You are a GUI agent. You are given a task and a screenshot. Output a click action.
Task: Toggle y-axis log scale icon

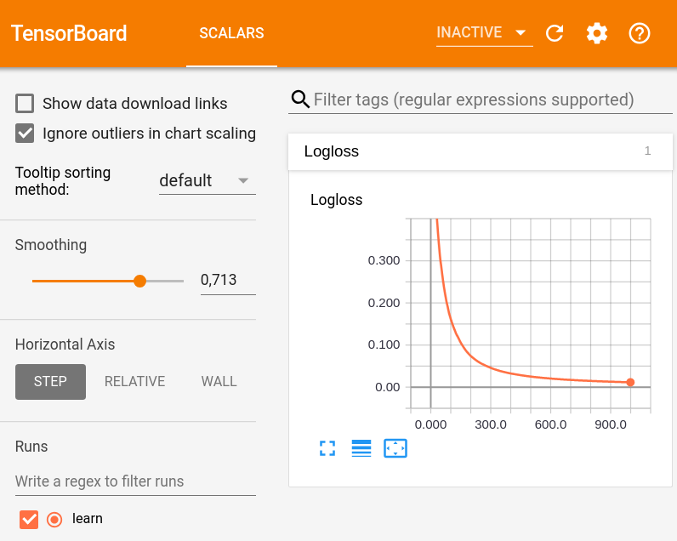tap(361, 448)
